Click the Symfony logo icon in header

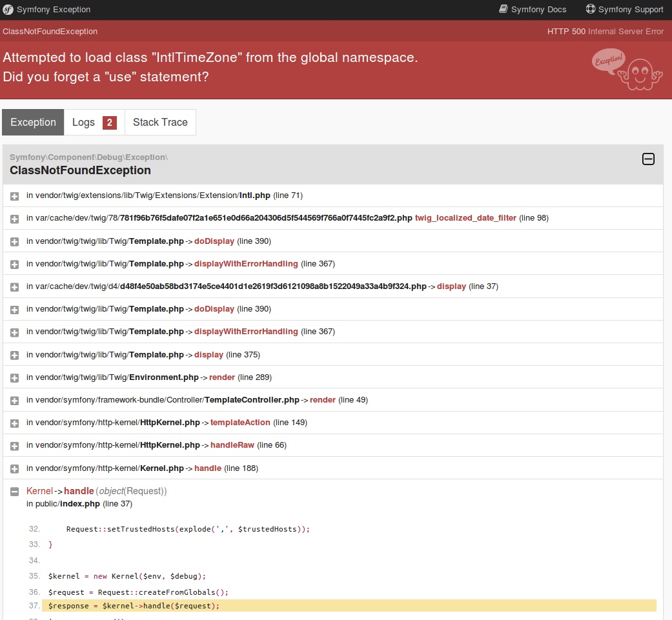point(8,10)
